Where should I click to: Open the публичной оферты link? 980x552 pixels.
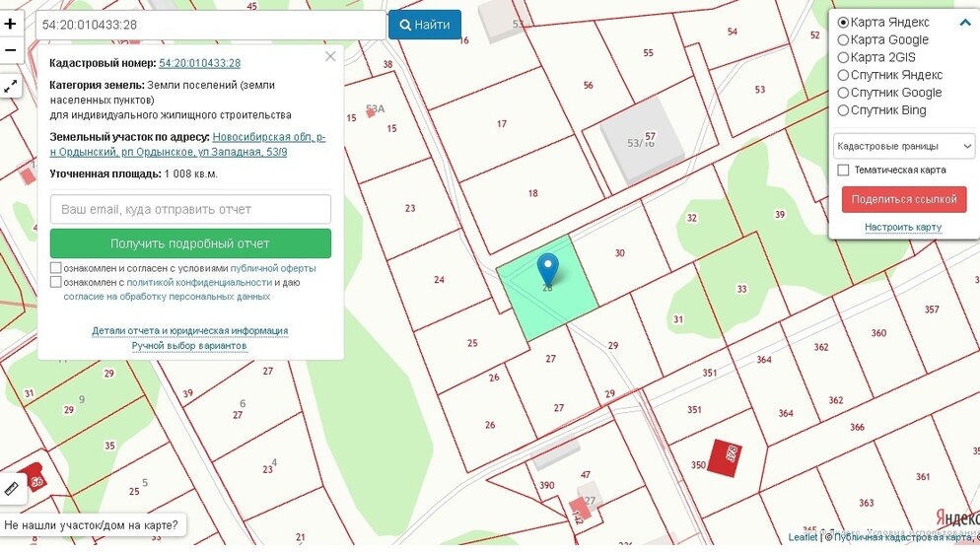tap(273, 268)
